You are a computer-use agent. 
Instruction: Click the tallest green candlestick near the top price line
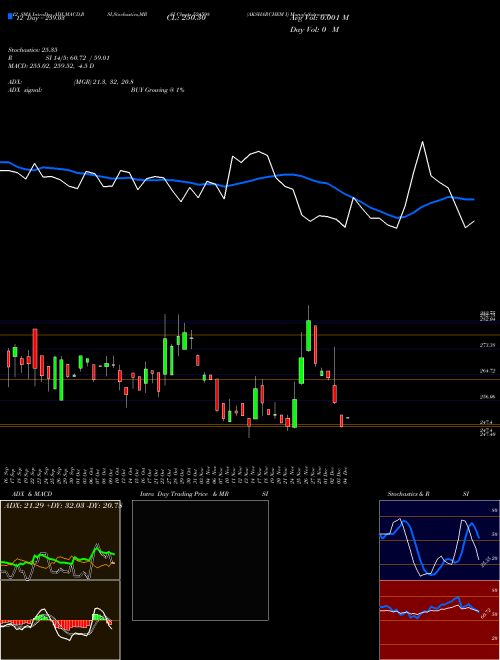click(309, 335)
